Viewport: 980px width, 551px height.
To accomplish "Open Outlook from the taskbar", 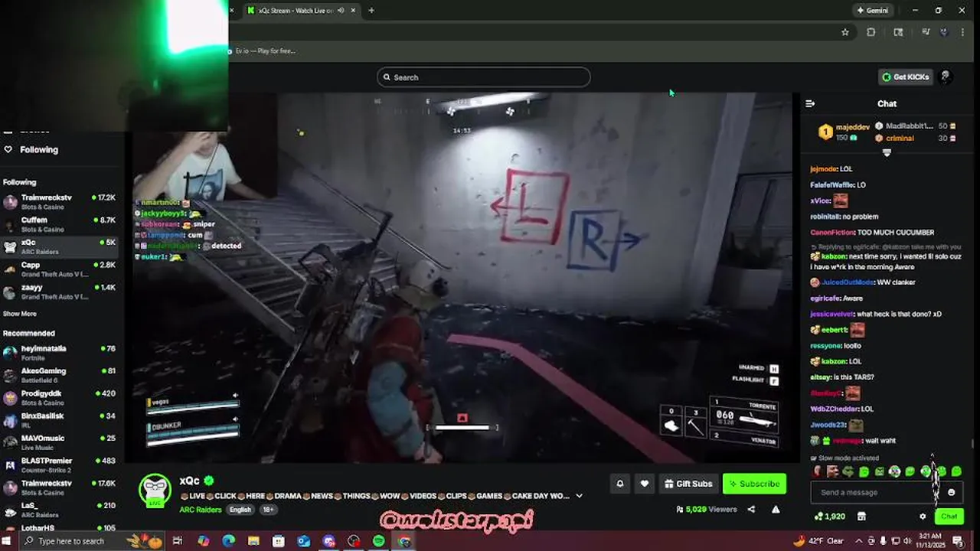I will (304, 541).
